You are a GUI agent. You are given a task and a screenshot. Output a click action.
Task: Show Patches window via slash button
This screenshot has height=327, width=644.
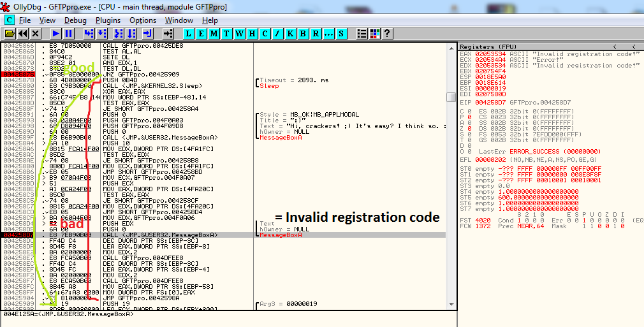pyautogui.click(x=277, y=33)
